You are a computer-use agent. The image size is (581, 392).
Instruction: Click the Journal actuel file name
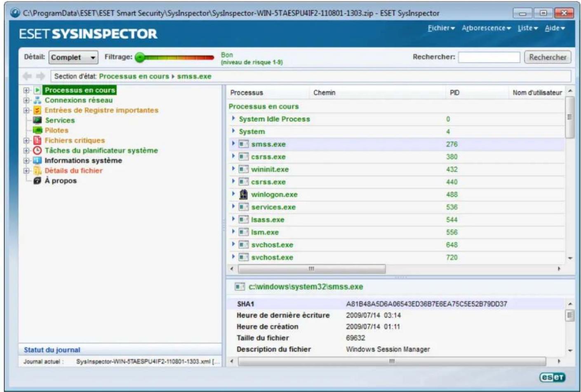pos(148,361)
